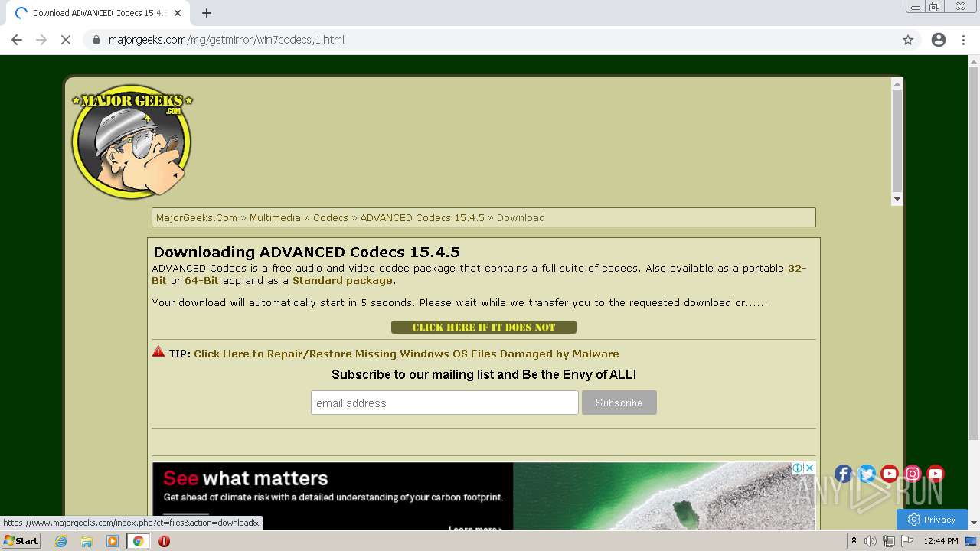Click the page scrollbar up arrow

[974, 61]
